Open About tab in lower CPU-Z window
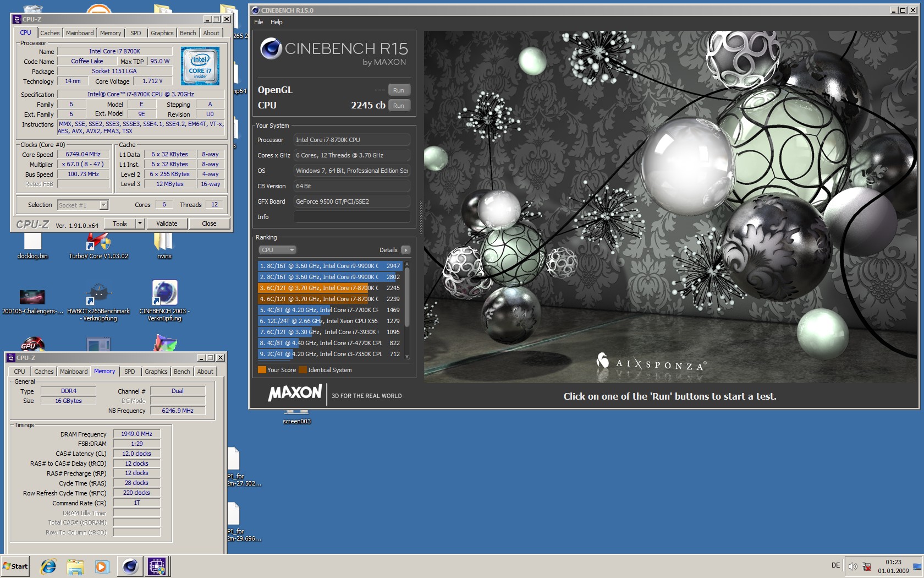Screen dimensions: 924x578 [x=205, y=372]
